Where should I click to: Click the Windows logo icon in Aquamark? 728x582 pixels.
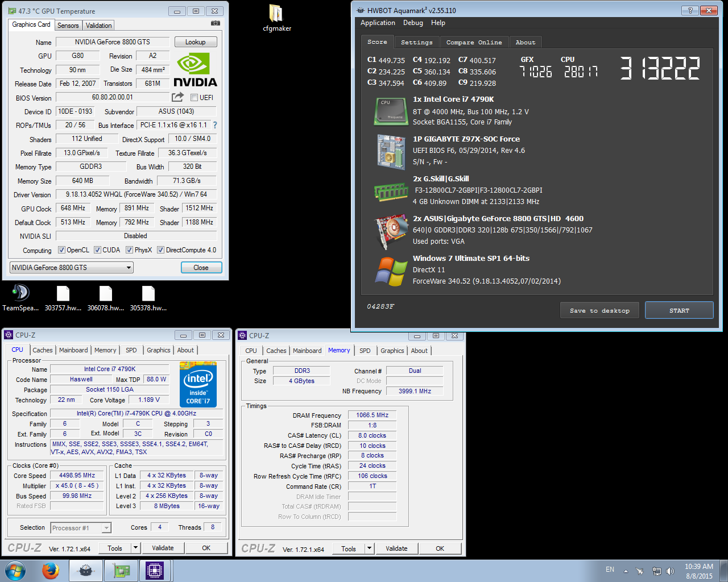click(x=391, y=271)
